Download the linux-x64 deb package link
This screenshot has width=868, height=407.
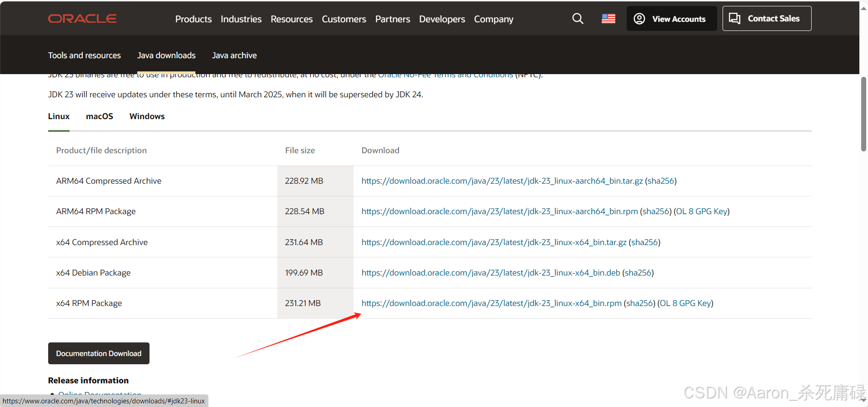pos(491,273)
